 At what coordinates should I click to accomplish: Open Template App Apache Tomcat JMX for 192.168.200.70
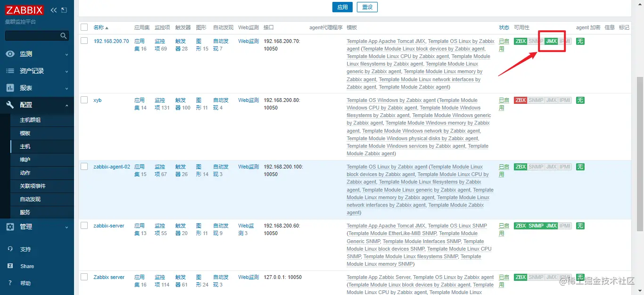pos(386,41)
